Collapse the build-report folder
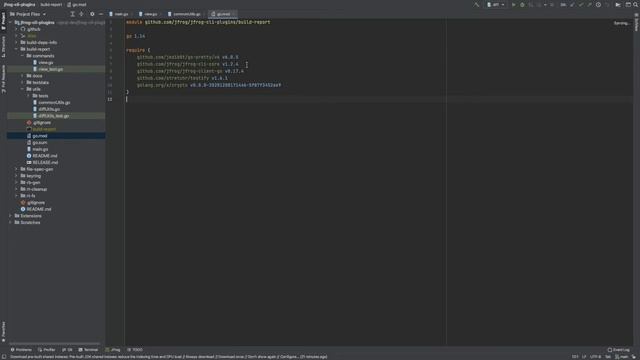640x360 pixels. coord(16,49)
